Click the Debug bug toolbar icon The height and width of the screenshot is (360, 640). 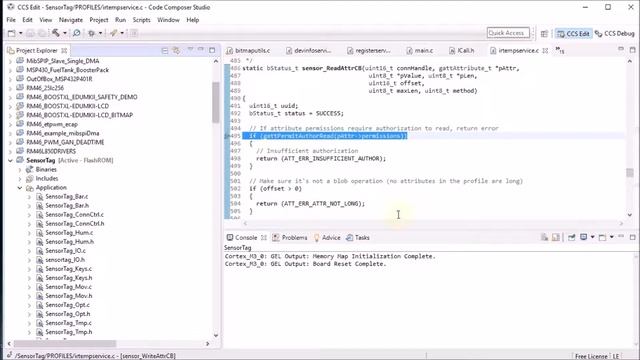(x=91, y=33)
